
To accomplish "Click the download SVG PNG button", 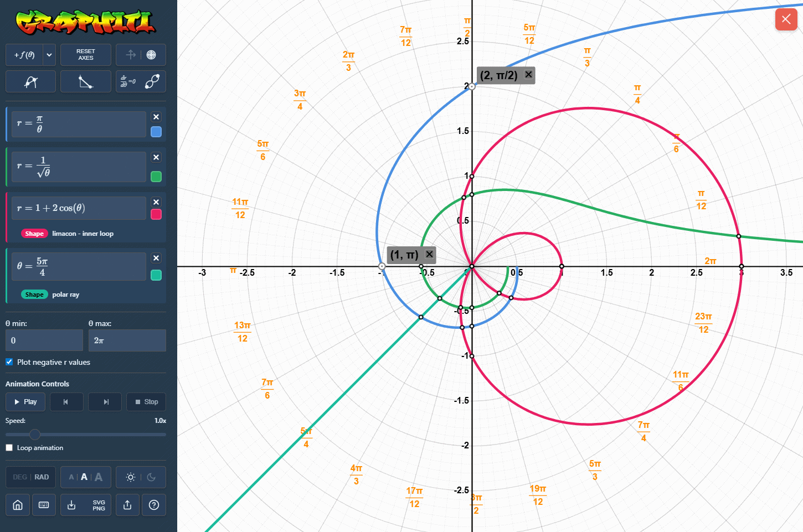I will point(86,505).
